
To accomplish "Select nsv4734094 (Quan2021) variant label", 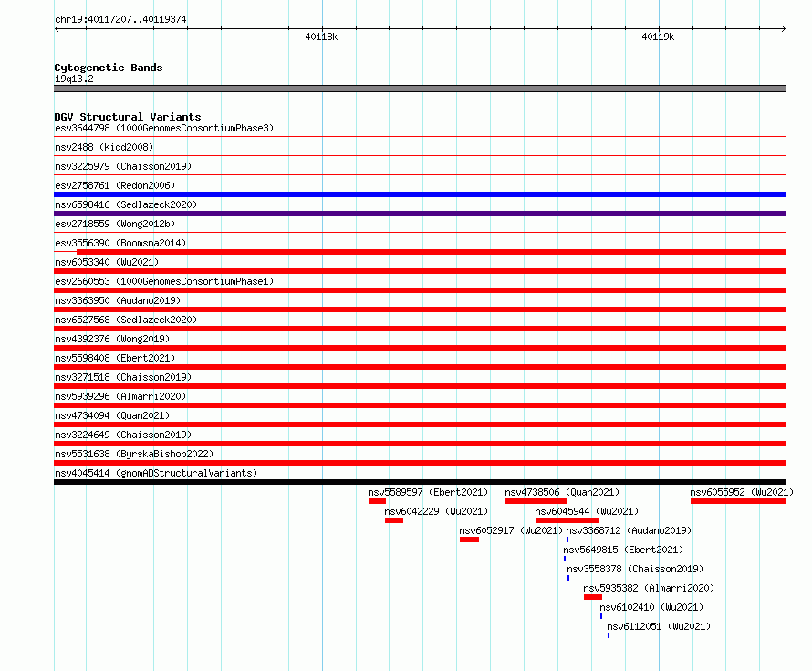I will pyautogui.click(x=112, y=415).
